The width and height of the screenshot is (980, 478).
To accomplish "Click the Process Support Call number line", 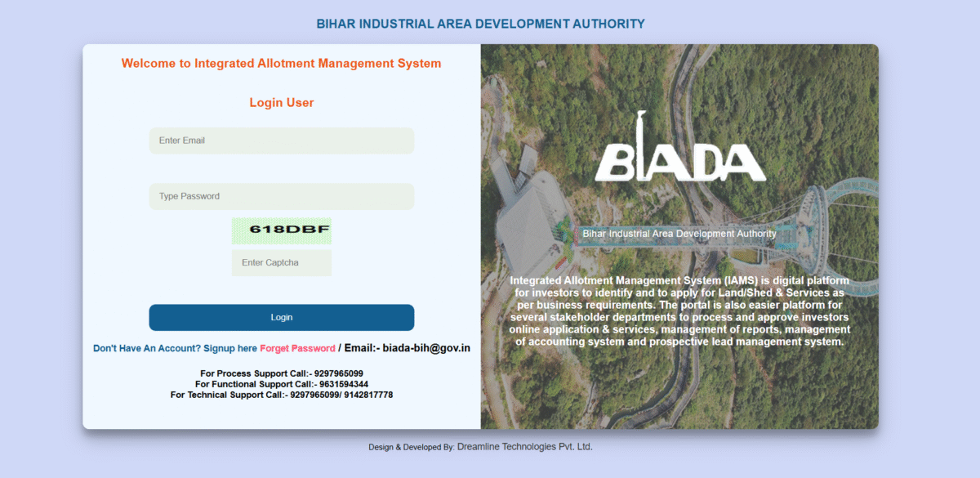I will pyautogui.click(x=281, y=373).
